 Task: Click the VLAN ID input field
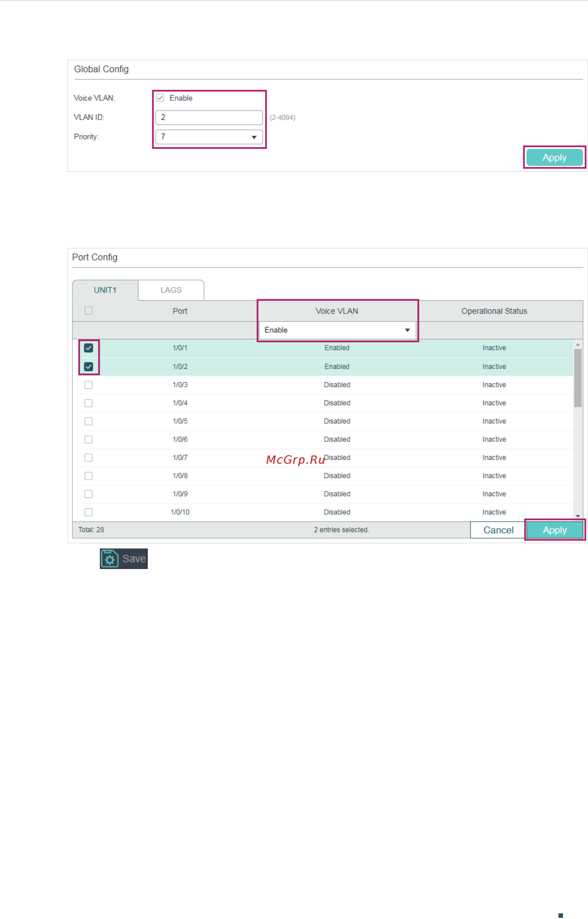pos(209,118)
